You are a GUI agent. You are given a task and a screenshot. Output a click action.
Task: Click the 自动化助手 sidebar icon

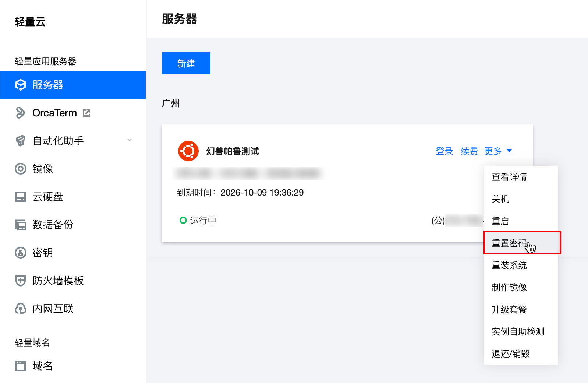[21, 141]
